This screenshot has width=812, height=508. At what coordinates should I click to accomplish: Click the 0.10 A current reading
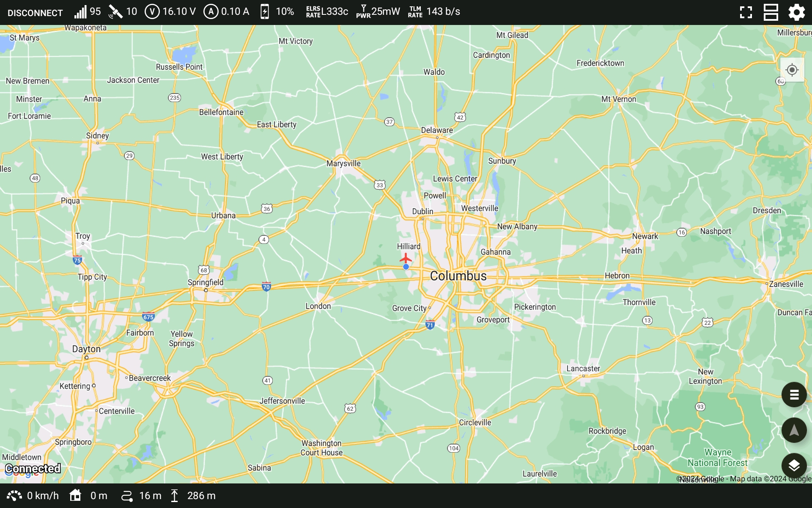coord(235,11)
